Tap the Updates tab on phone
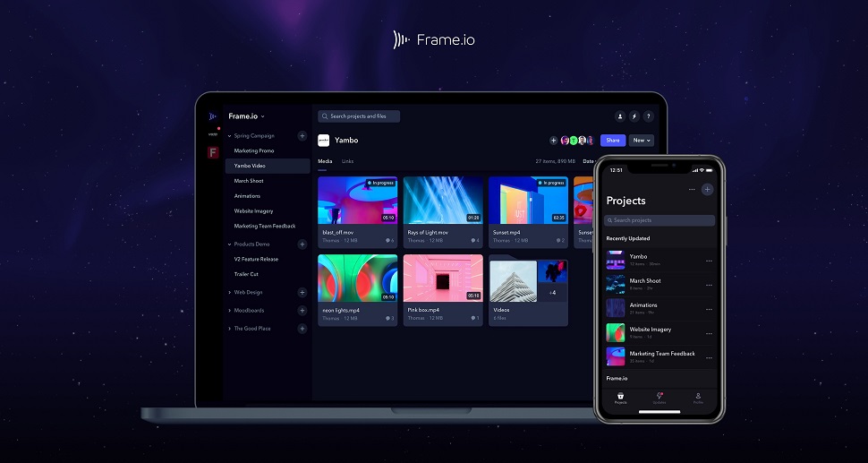868x463 pixels. tap(660, 399)
